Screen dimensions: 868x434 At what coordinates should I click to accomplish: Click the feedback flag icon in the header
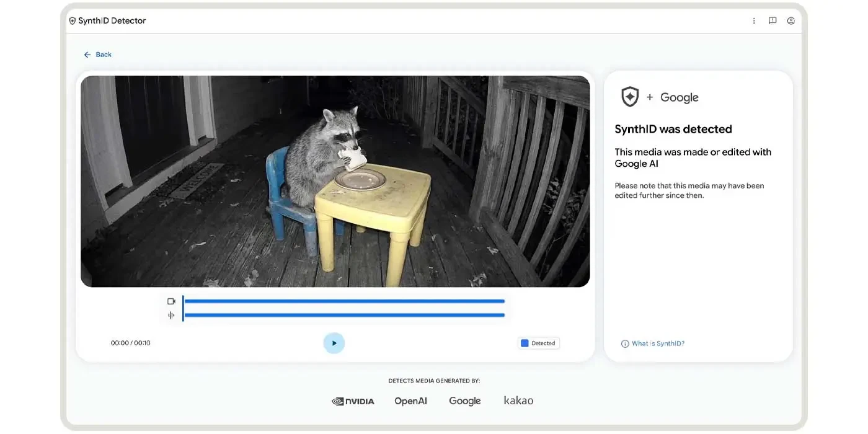(773, 20)
